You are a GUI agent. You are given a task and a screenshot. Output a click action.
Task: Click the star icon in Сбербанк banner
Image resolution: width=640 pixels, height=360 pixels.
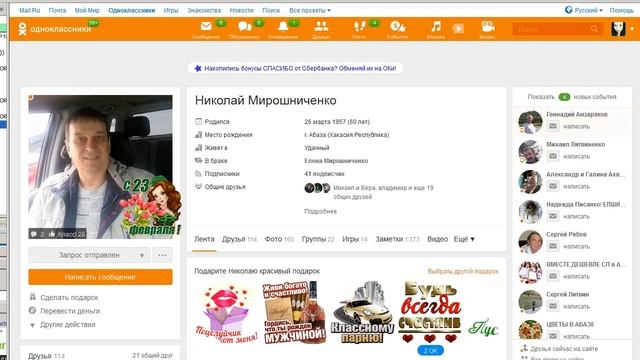(198, 68)
